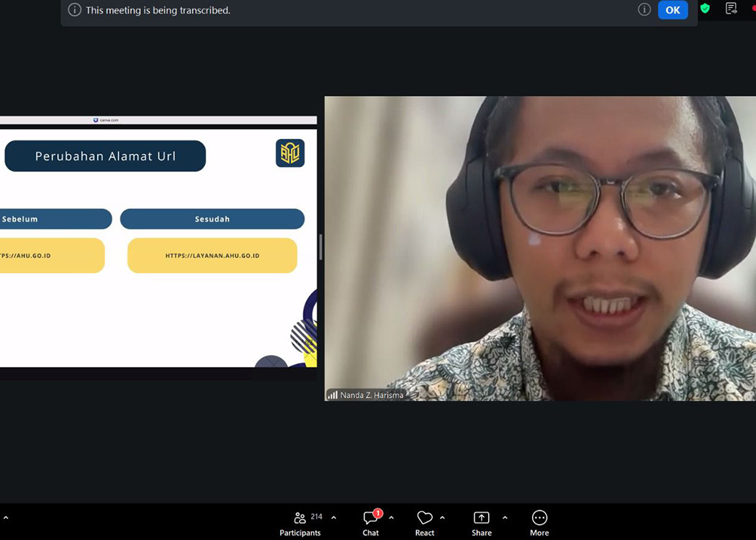Click the Sesudah header on the slide
This screenshot has width=756, height=540.
(212, 219)
